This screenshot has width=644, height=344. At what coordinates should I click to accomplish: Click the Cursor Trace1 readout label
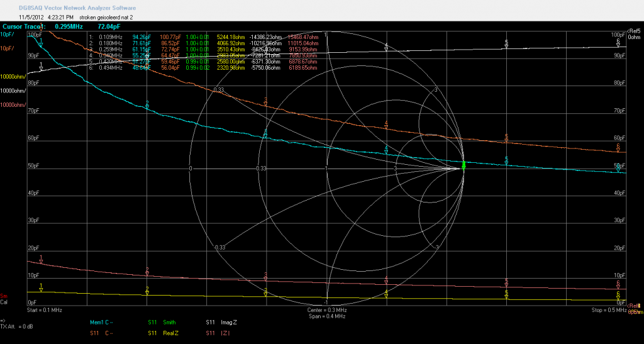pyautogui.click(x=24, y=26)
